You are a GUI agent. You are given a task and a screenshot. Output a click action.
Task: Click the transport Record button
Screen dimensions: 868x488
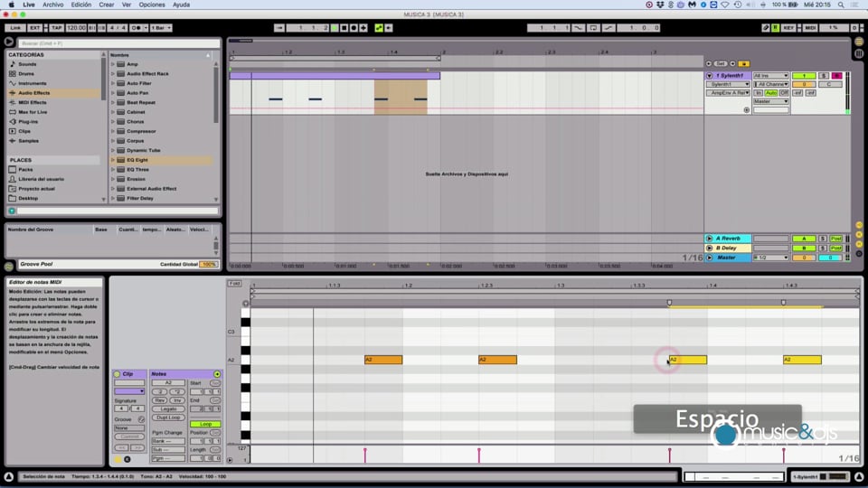point(354,28)
